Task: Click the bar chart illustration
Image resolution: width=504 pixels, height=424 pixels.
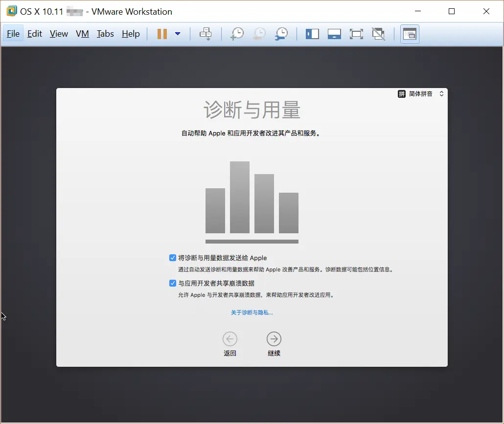Action: tap(252, 201)
